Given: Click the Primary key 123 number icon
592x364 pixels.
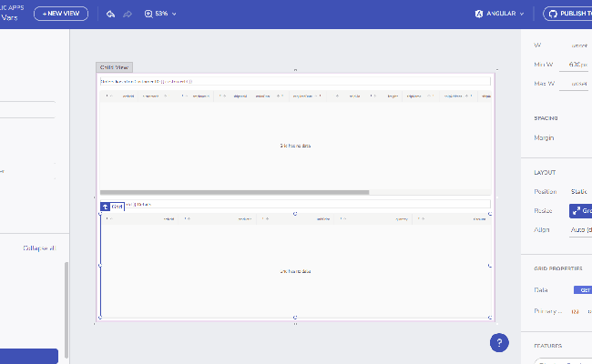Looking at the screenshot, I should click(x=575, y=311).
